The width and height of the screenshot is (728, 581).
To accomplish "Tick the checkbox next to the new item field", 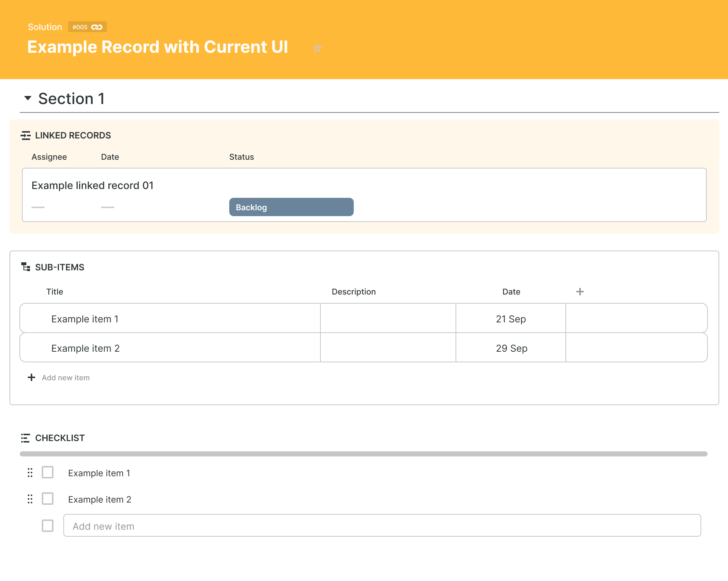I will pyautogui.click(x=48, y=526).
